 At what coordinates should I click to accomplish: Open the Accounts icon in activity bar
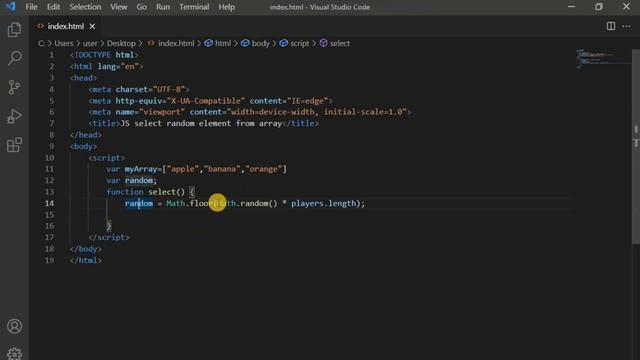(x=14, y=326)
